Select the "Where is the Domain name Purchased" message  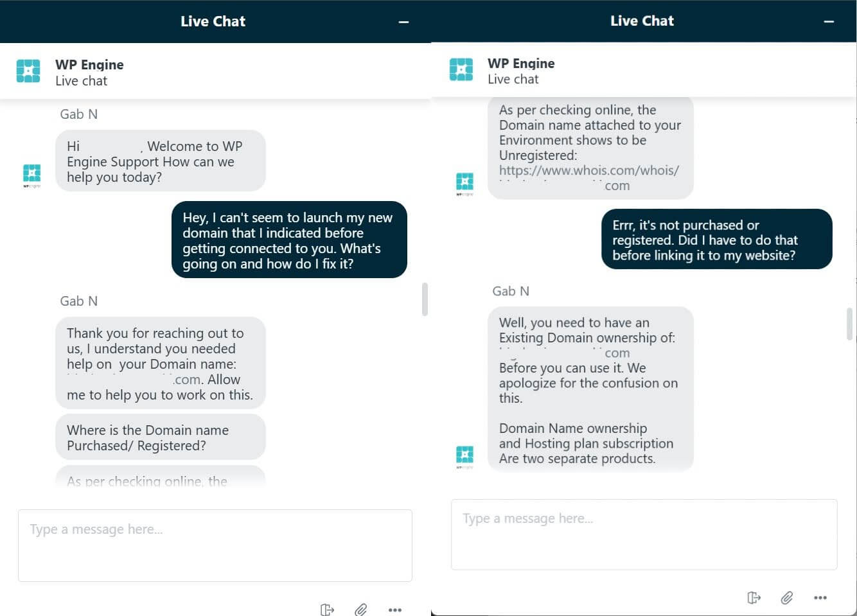tap(161, 438)
